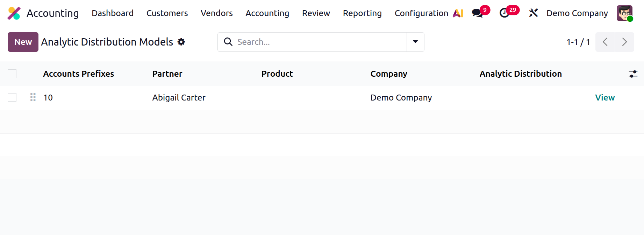Open the developer tools wrench icon
Viewport: 644px width, 235px height.
[x=533, y=13]
